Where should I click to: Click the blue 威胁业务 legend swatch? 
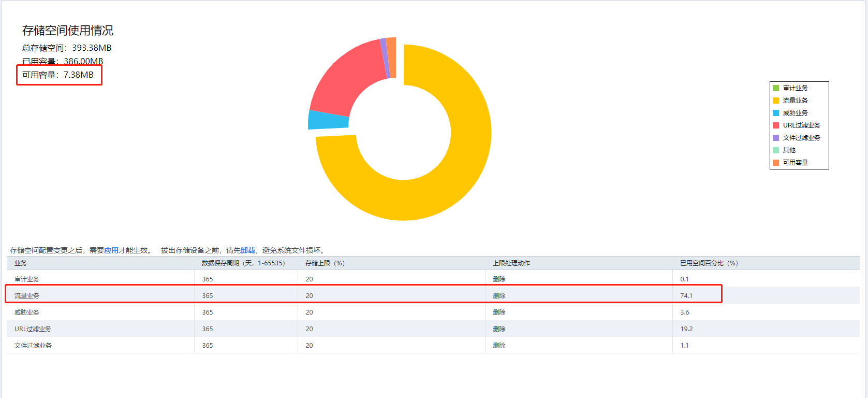pyautogui.click(x=776, y=113)
